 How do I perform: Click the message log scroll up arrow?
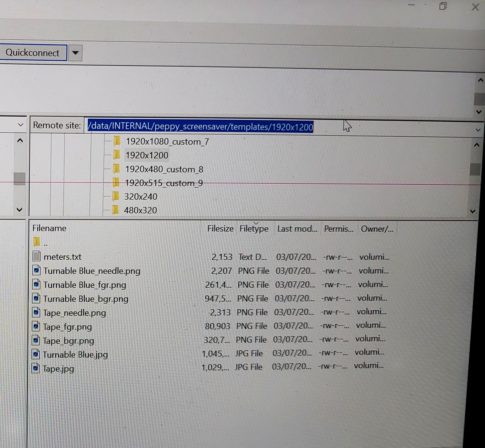tap(480, 80)
